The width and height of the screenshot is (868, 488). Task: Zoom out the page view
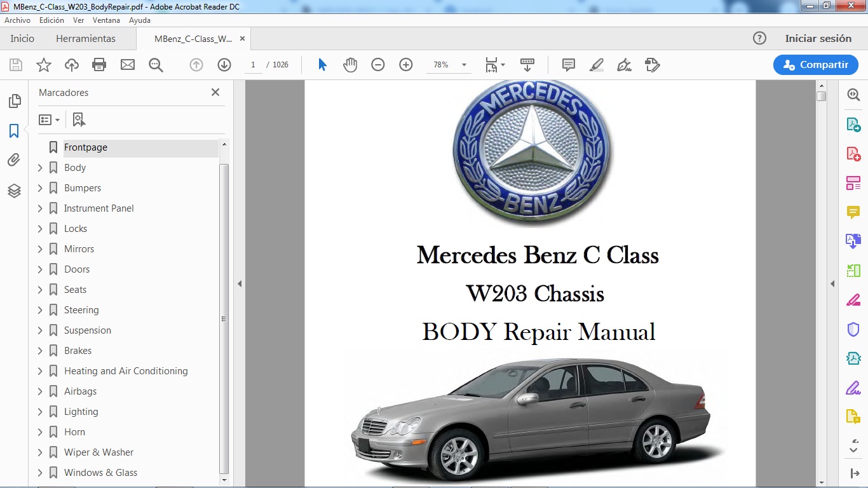[377, 64]
